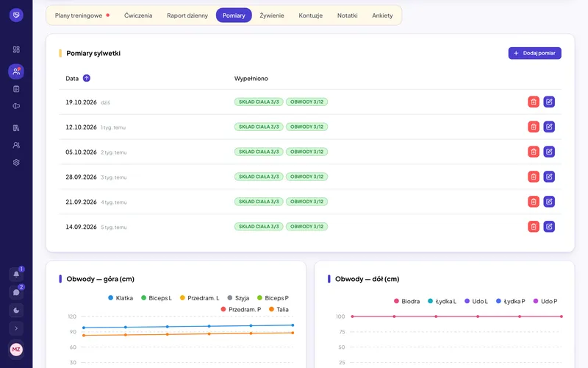This screenshot has height=368, width=588.
Task: Open the MZ user avatar menu
Action: [x=16, y=349]
